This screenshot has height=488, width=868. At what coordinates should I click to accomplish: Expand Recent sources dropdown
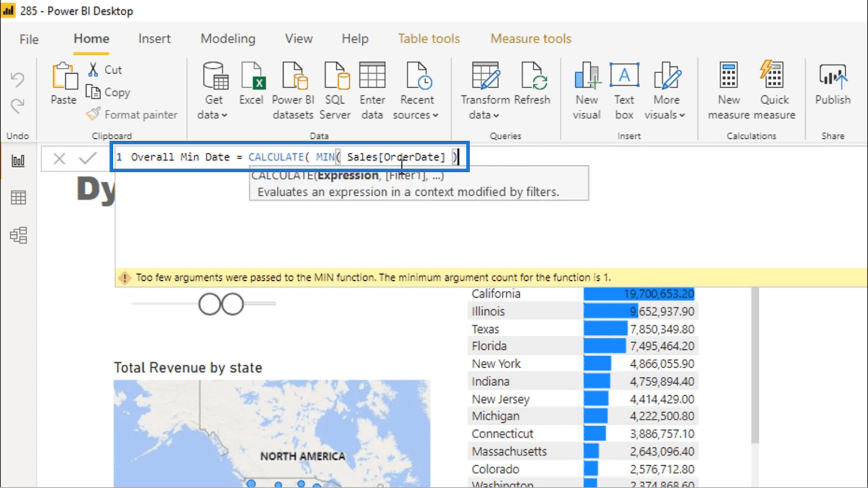(416, 91)
